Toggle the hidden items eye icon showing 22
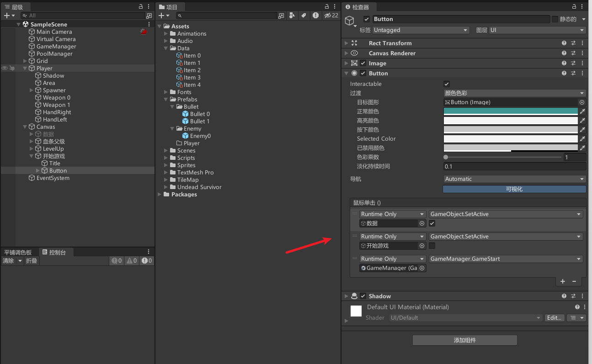 point(328,15)
